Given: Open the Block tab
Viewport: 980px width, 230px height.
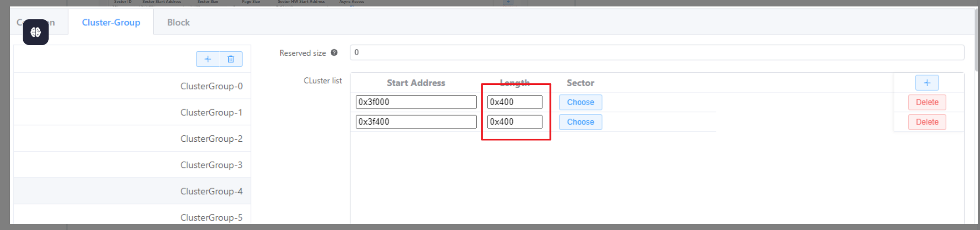Looking at the screenshot, I should point(178,22).
